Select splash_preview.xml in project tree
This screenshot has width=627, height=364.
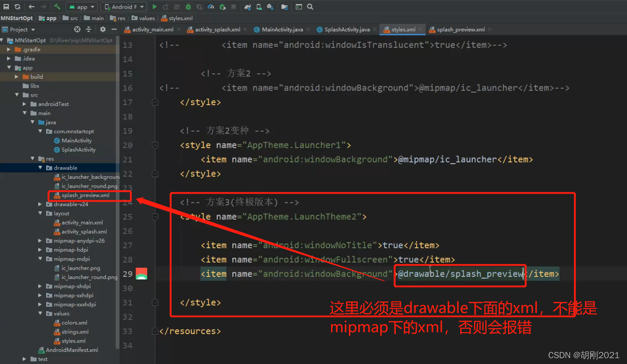85,195
